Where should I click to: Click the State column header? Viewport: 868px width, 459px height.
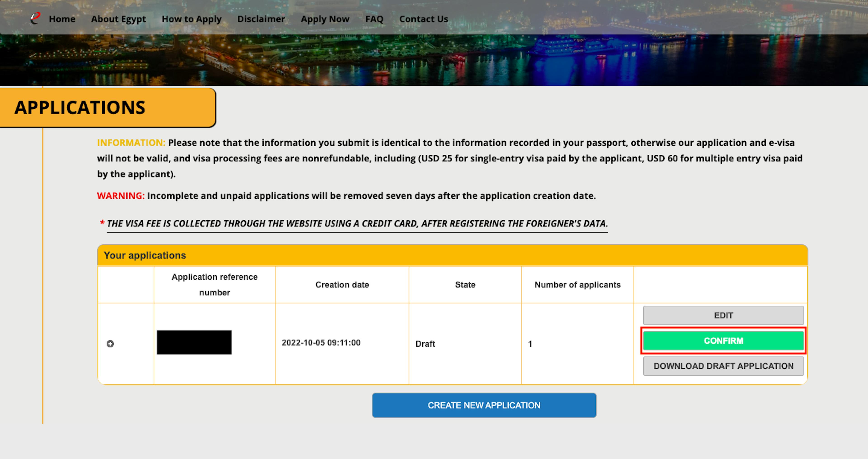click(465, 285)
